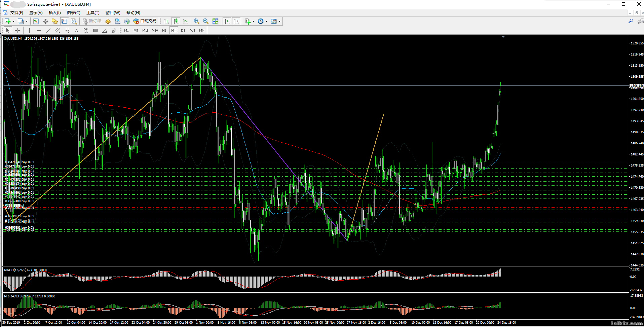The image size is (644, 327).
Task: Open the Periods clock dropdown arrow
Action: pyautogui.click(x=267, y=21)
